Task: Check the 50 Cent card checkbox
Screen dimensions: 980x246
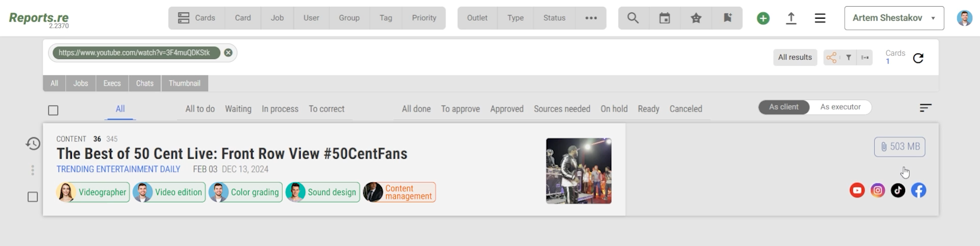Action: click(33, 197)
